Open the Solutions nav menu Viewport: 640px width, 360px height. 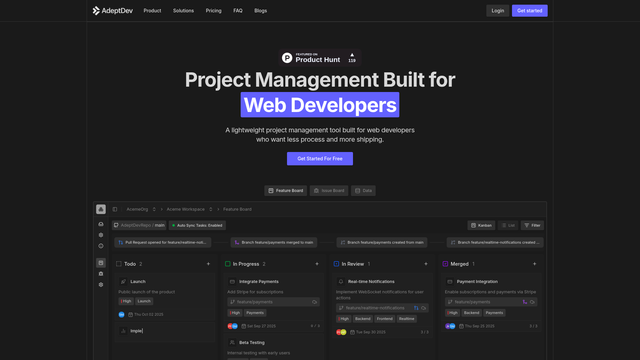click(x=183, y=11)
